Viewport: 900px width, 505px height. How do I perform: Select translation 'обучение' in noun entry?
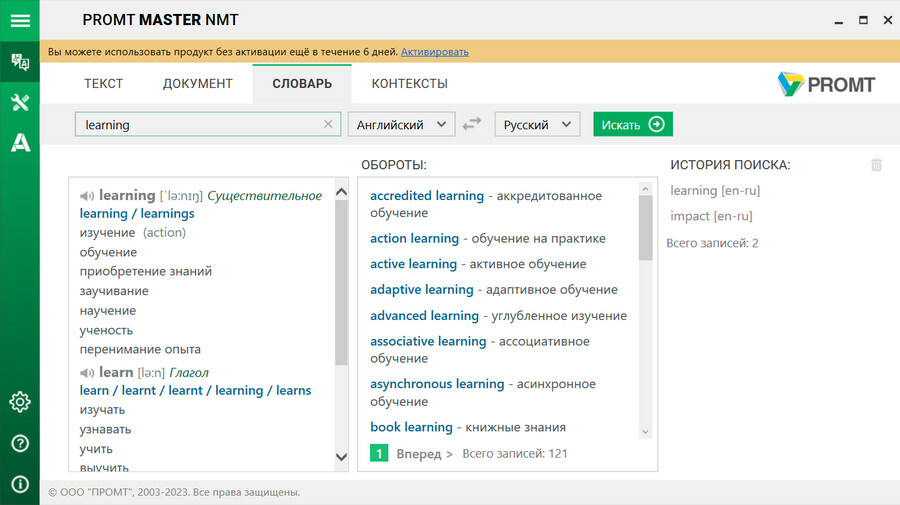(x=108, y=252)
